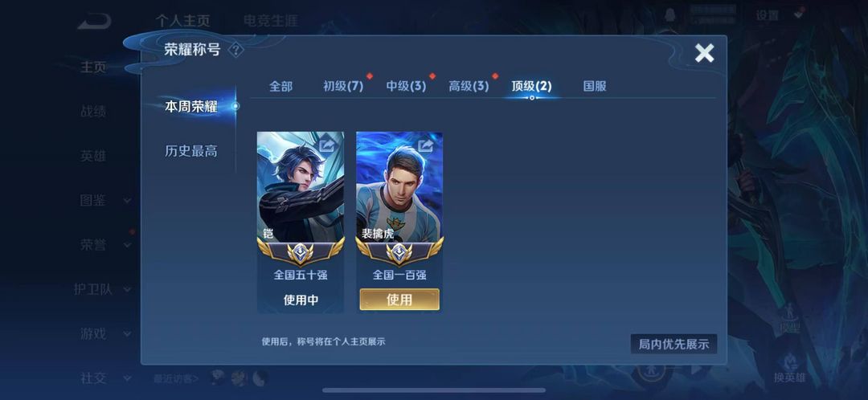Viewport: 868px width, 400px height.
Task: Share the 铠 title card
Action: click(x=326, y=145)
